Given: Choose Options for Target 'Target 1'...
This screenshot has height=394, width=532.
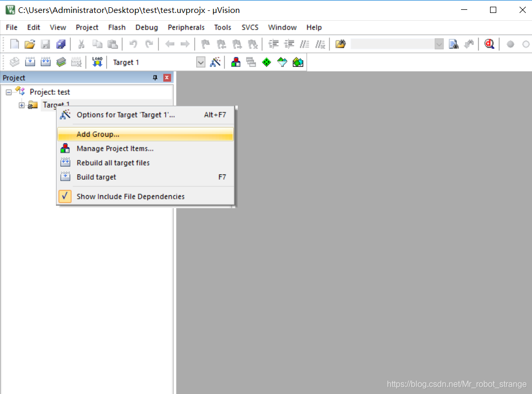Looking at the screenshot, I should coord(146,115).
